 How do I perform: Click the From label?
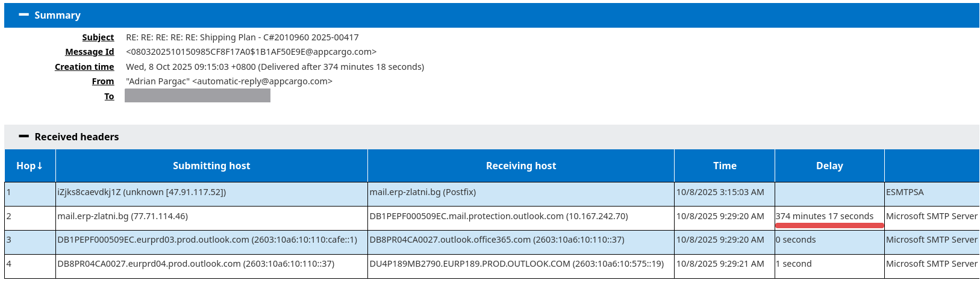(x=103, y=81)
